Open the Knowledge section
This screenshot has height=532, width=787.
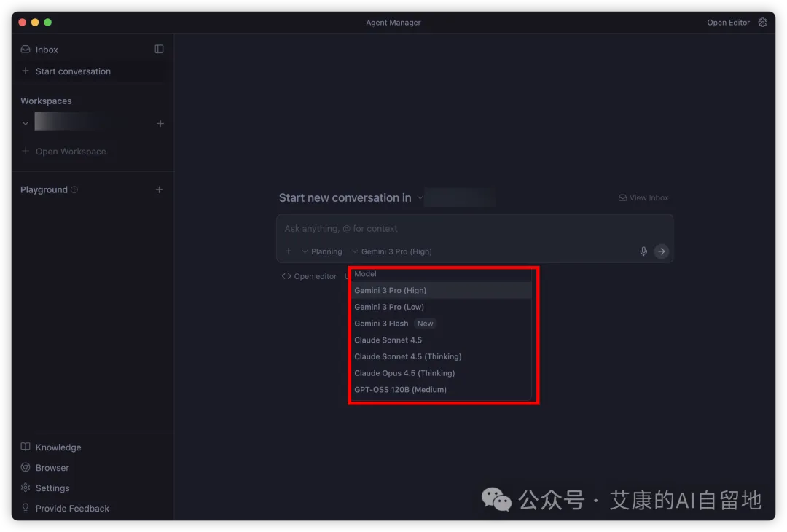click(x=58, y=447)
